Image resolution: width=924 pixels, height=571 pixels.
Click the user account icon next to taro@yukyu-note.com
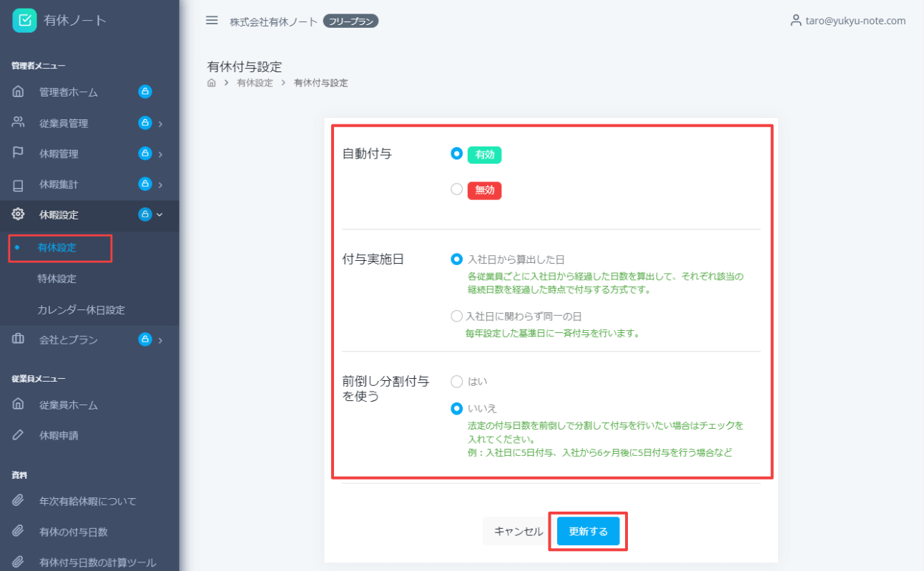pyautogui.click(x=796, y=21)
